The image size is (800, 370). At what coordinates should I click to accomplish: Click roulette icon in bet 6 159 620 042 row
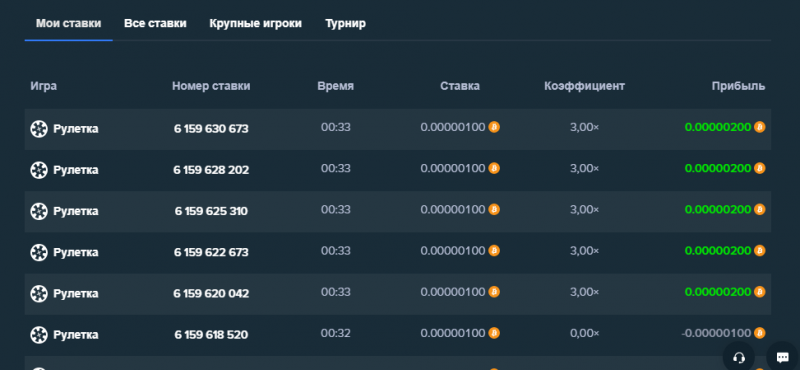click(x=39, y=293)
